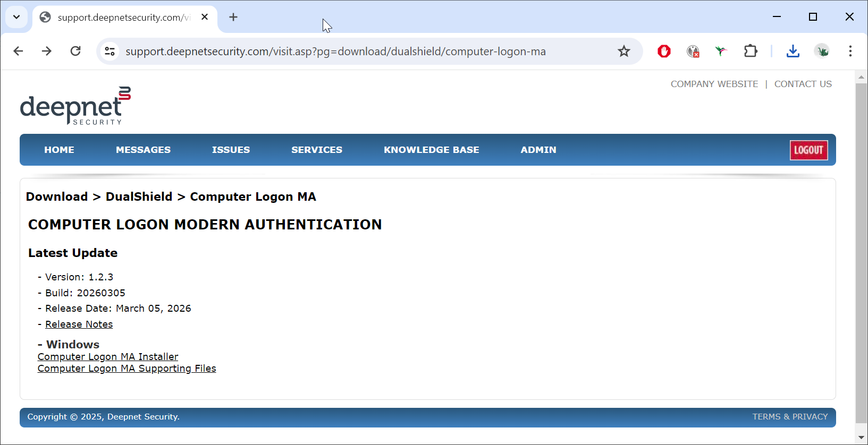Open the red stop-hand adblocker extension
The image size is (868, 445).
(664, 51)
